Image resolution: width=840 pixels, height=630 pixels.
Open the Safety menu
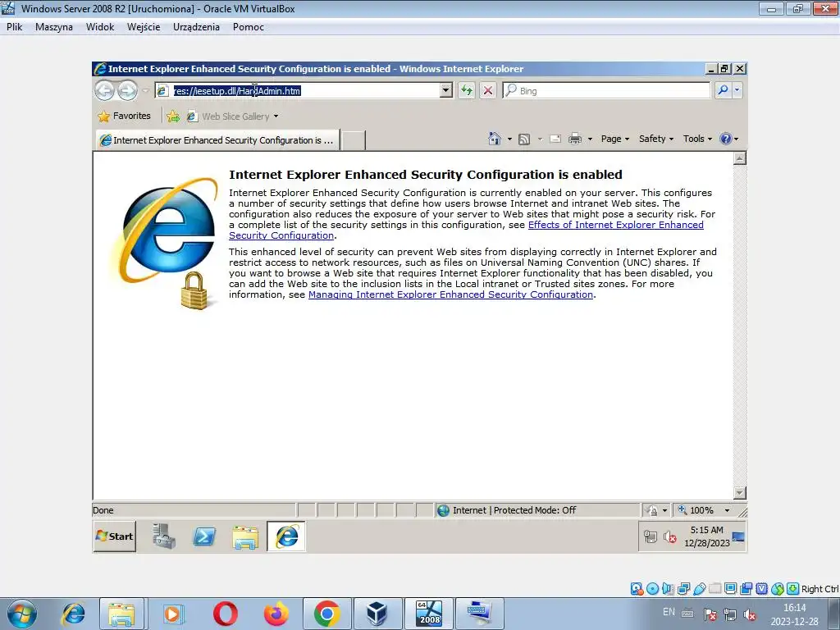click(x=655, y=139)
